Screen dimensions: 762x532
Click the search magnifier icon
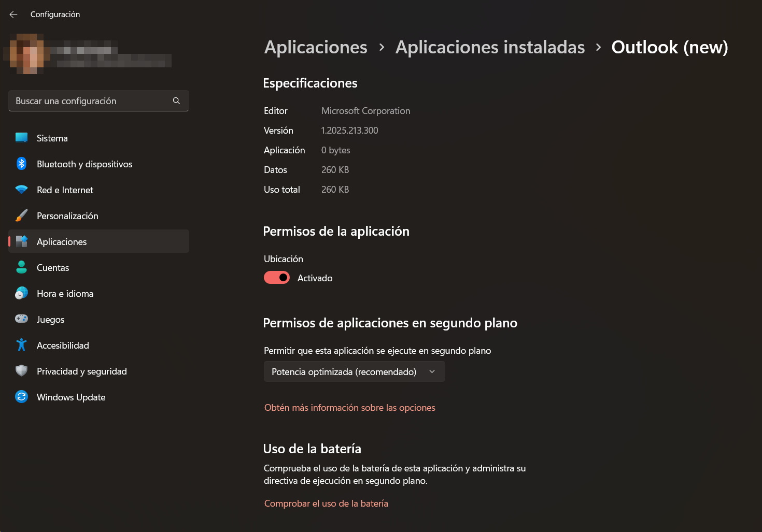(176, 101)
